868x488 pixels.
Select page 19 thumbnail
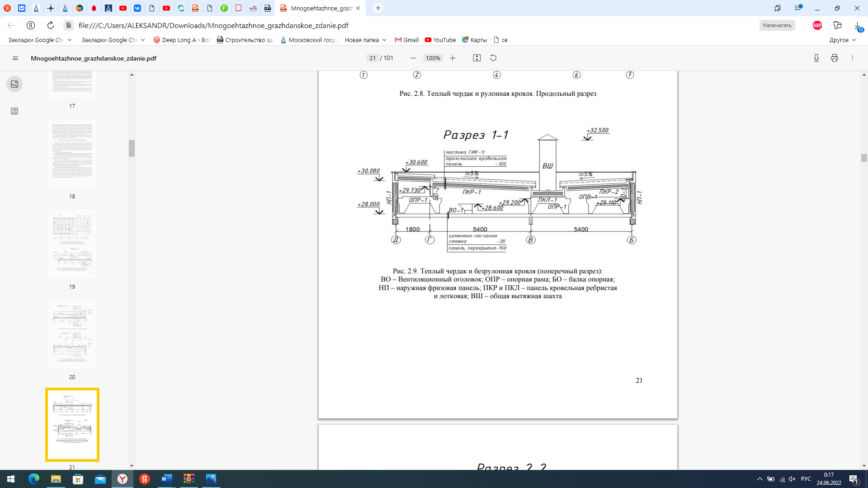point(72,244)
